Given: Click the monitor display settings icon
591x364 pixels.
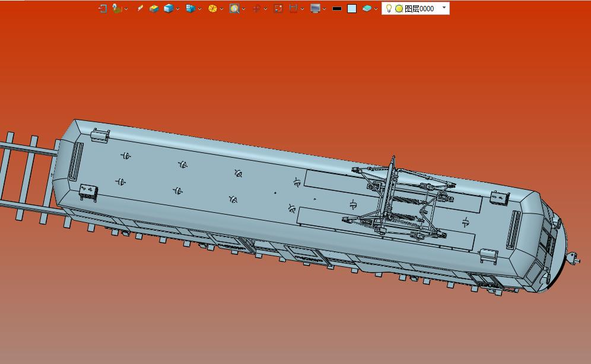Looking at the screenshot, I should click(x=315, y=9).
